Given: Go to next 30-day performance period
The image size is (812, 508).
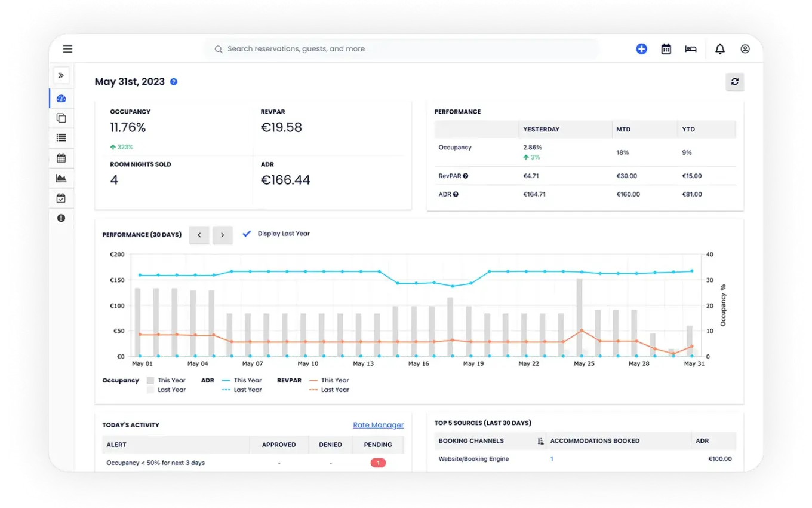Looking at the screenshot, I should click(223, 235).
